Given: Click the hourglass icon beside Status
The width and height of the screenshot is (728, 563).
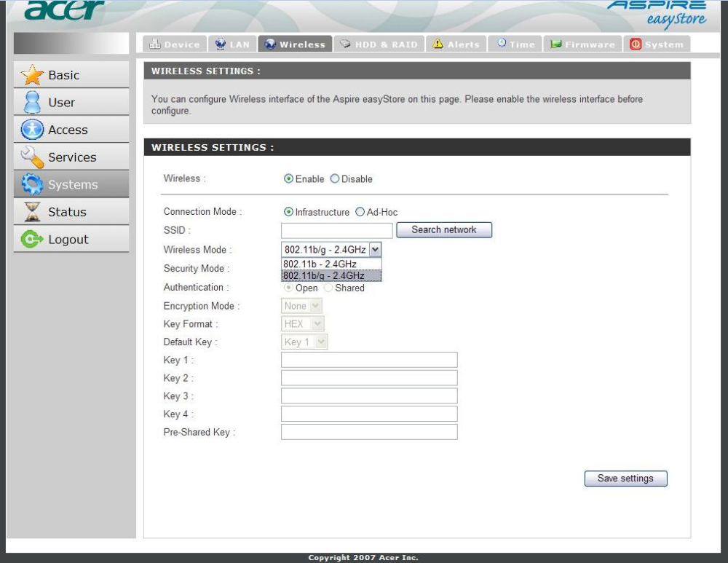Looking at the screenshot, I should 32,212.
